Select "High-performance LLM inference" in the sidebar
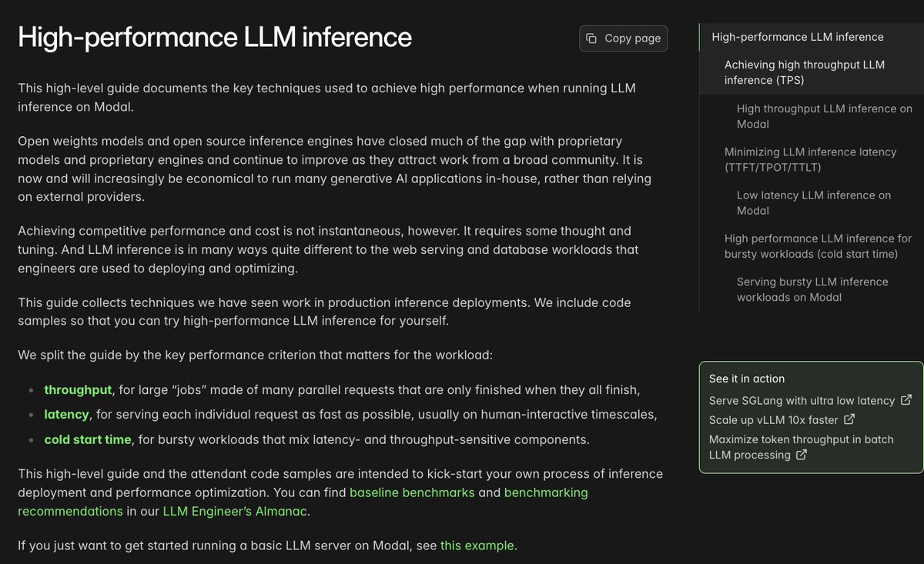Viewport: 924px width, 564px height. point(797,36)
